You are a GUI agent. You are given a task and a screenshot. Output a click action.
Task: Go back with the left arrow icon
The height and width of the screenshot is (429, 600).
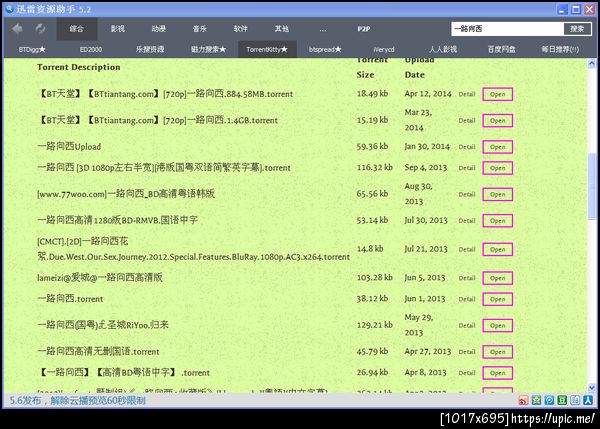[x=17, y=29]
